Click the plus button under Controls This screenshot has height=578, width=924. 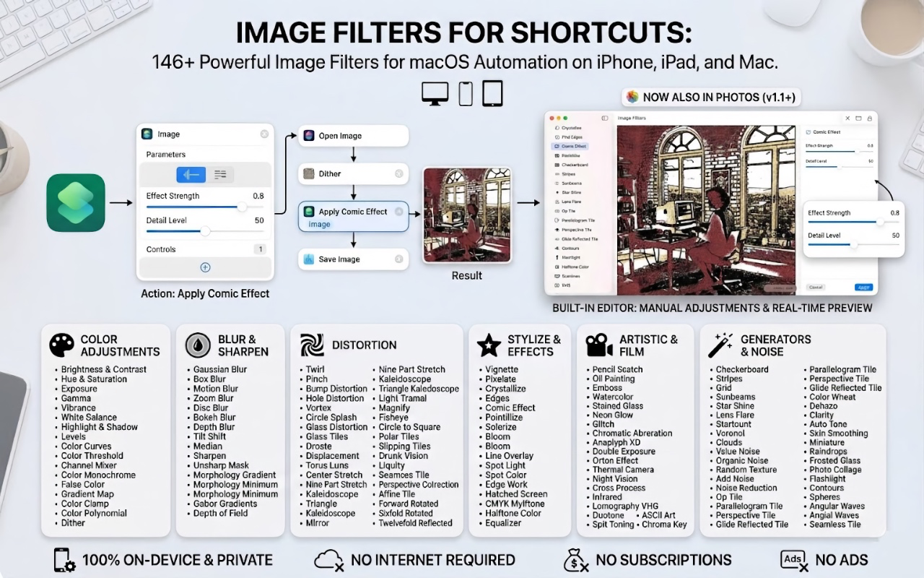coord(205,267)
